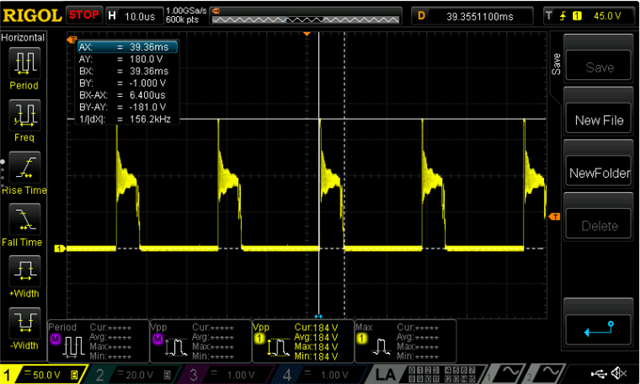This screenshot has width=640, height=384.
Task: Click the USB status icon
Action: pyautogui.click(x=598, y=373)
